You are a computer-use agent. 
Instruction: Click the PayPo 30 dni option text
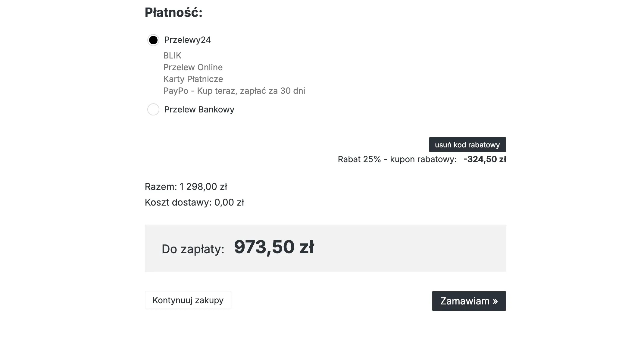pos(234,91)
